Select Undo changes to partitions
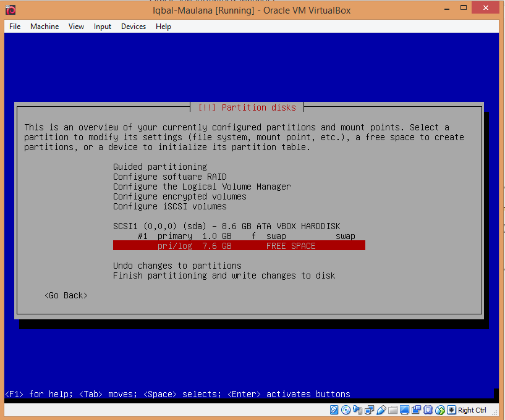The width and height of the screenshot is (505, 420). tap(177, 266)
